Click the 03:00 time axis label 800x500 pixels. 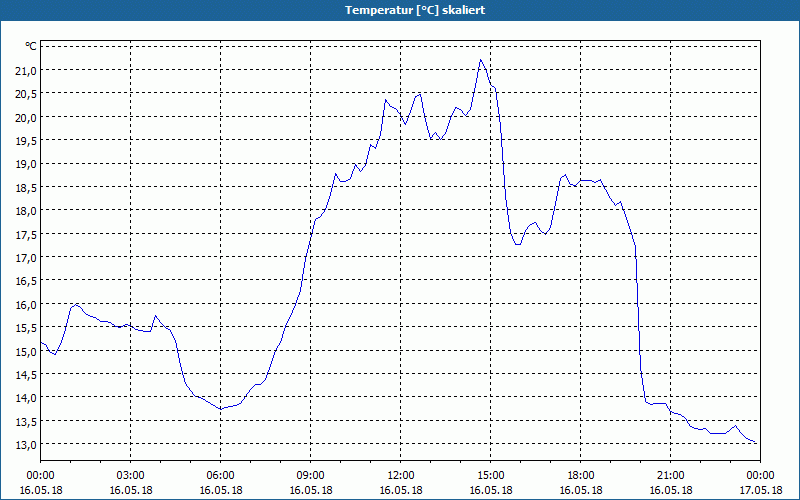click(131, 476)
